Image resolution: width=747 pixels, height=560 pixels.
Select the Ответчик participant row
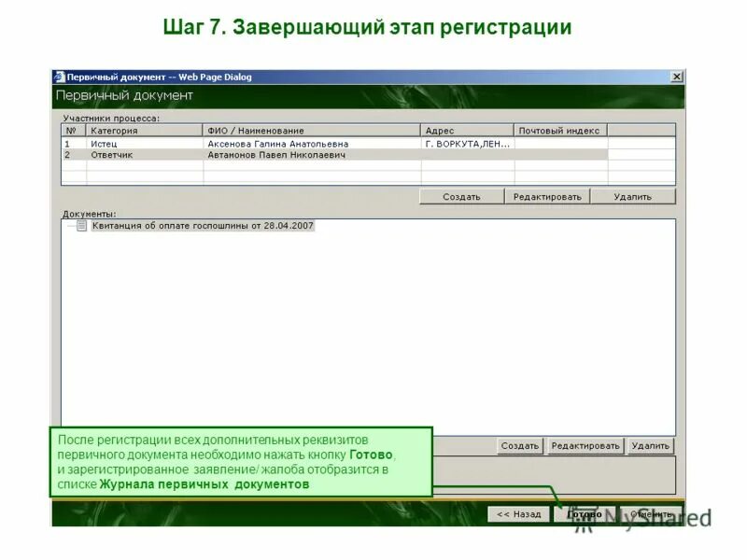tap(335, 155)
